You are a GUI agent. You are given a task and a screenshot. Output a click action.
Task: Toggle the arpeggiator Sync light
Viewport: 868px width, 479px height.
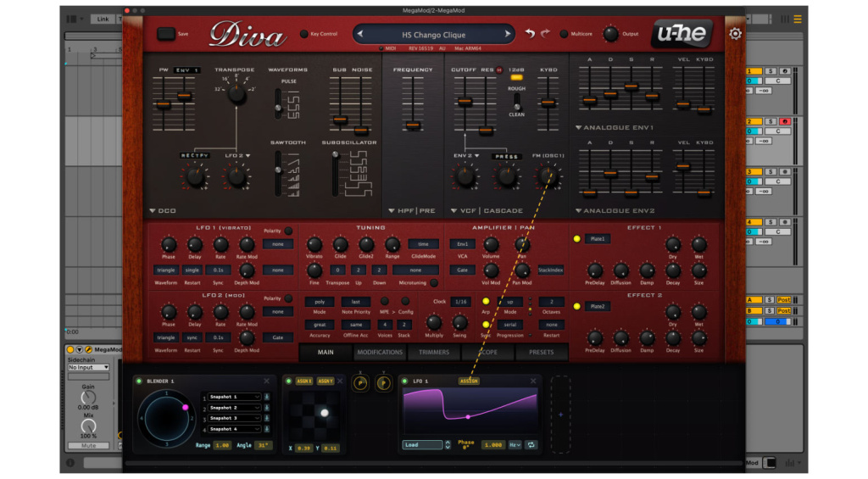click(x=486, y=325)
